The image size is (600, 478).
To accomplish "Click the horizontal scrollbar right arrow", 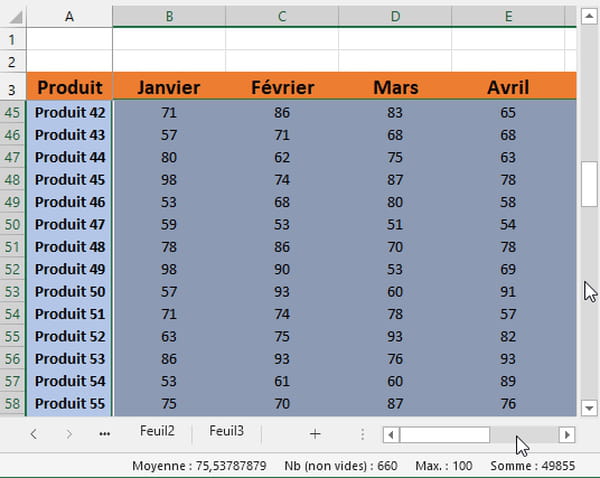I will pos(567,435).
